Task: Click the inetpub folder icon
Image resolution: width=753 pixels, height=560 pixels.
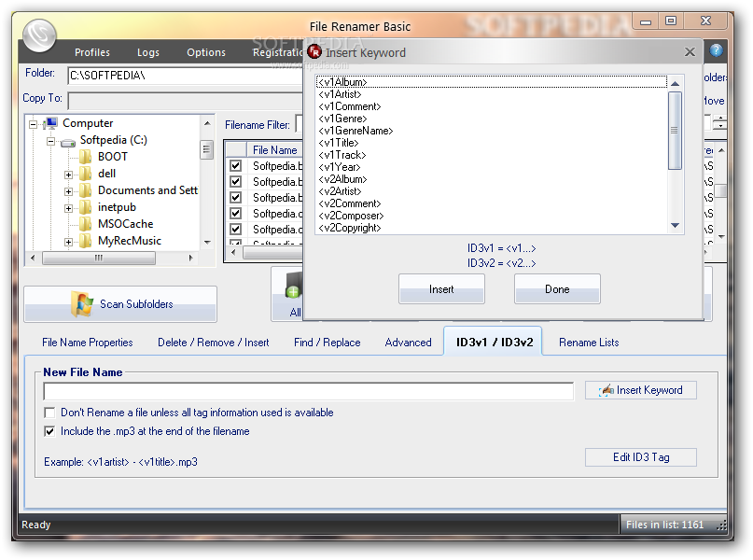Action: [86, 207]
